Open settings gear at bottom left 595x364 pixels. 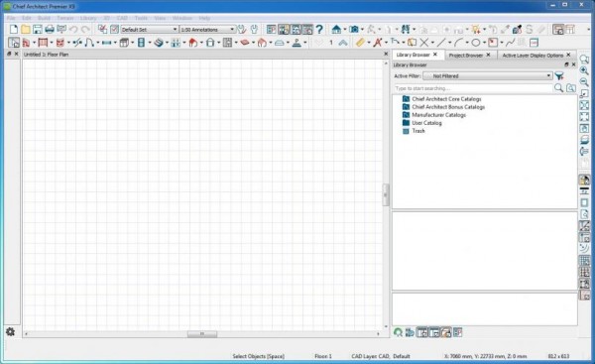coord(10,331)
